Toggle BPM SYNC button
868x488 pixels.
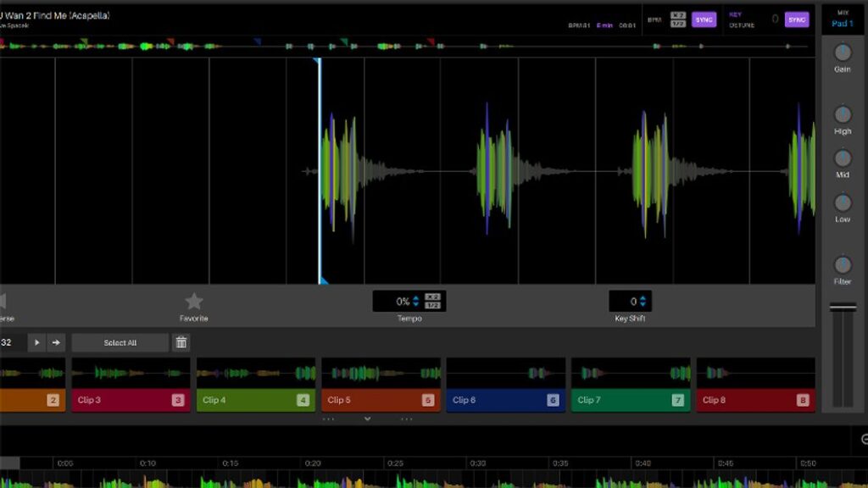pyautogui.click(x=704, y=20)
